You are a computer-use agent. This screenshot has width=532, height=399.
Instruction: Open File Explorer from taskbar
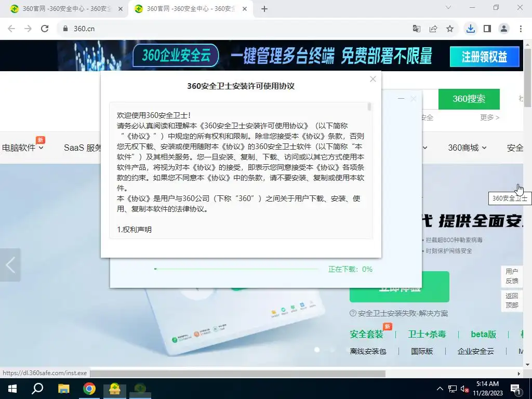pos(63,389)
